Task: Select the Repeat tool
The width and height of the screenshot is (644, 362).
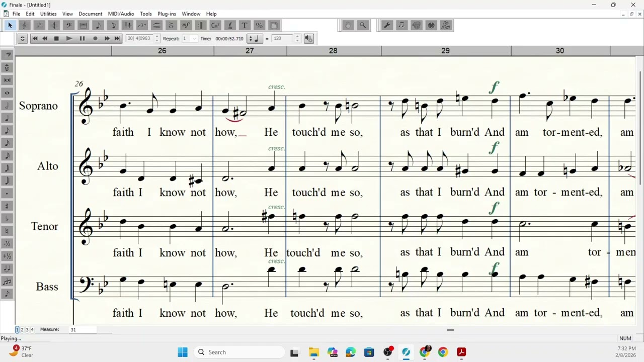Action: [x=200, y=25]
